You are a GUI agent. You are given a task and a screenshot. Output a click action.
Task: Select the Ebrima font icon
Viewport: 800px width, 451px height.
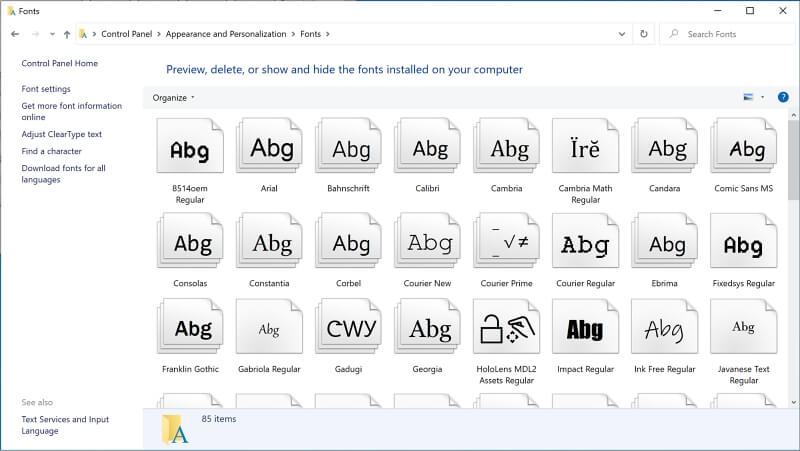pos(664,241)
